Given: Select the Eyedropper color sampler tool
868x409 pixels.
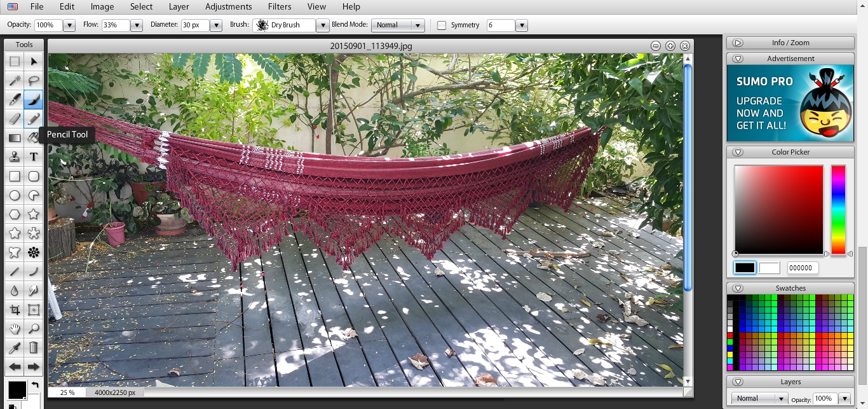Looking at the screenshot, I should click(15, 348).
